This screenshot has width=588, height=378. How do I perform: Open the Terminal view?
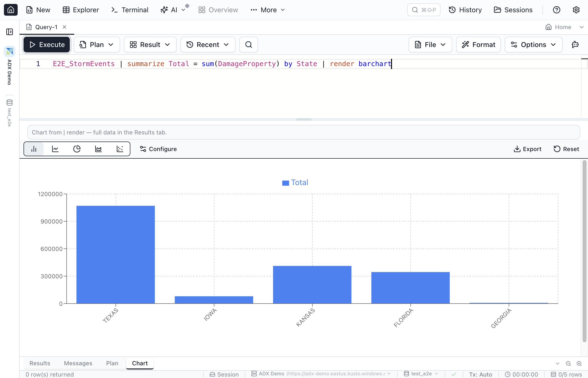click(130, 10)
